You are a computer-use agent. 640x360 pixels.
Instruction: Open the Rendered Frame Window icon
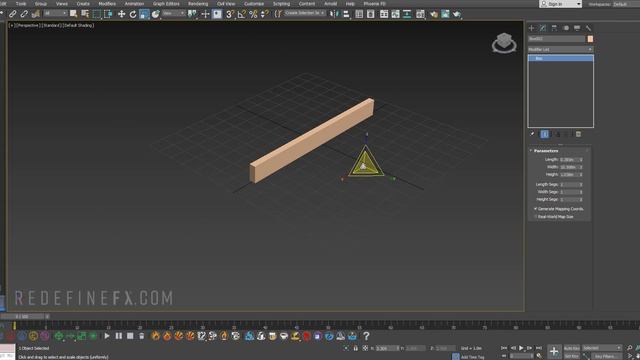point(445,14)
